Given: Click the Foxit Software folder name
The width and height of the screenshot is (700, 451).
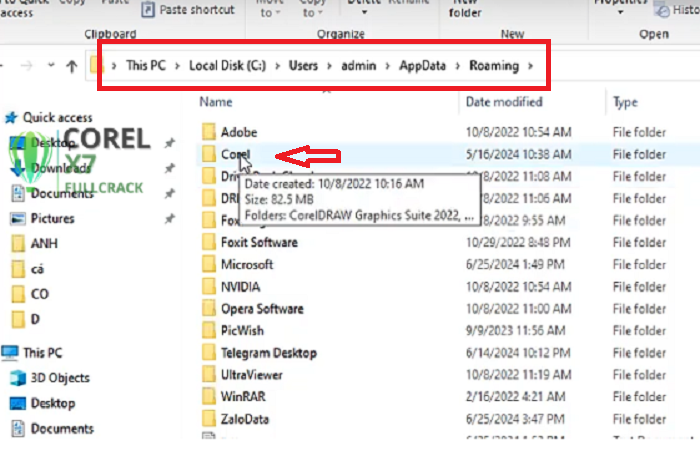Looking at the screenshot, I should pos(259,242).
